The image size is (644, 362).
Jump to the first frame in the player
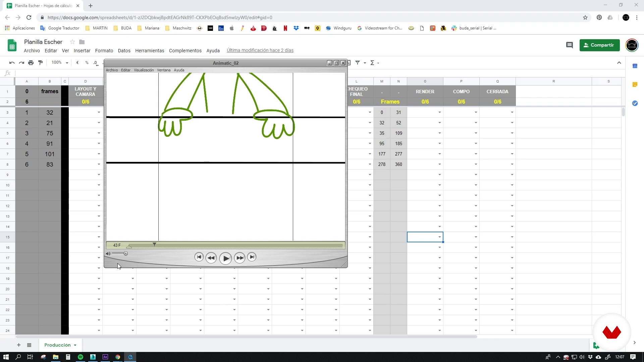coord(199,257)
